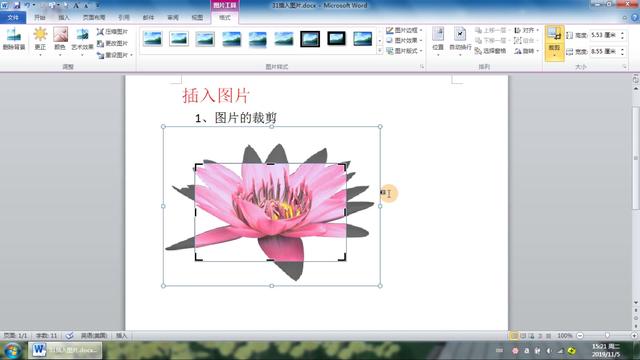Expand the picture styles gallery More arrow
The width and height of the screenshot is (640, 360).
click(x=380, y=51)
